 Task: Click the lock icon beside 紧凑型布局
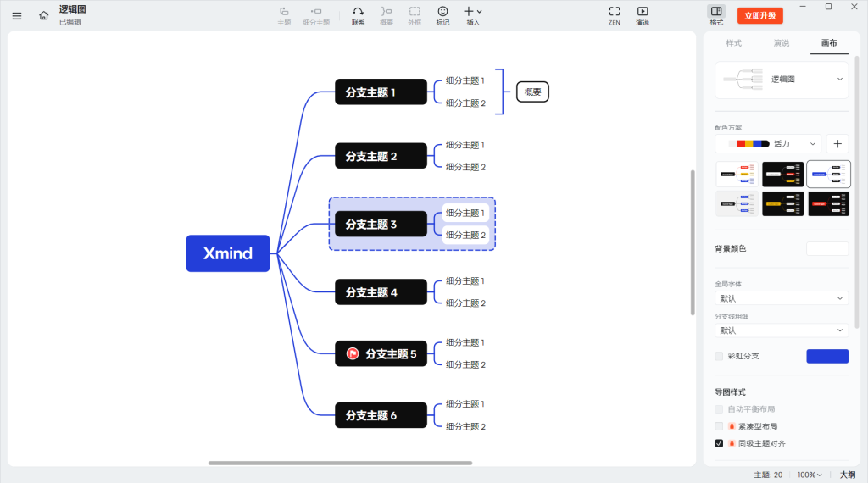point(732,426)
